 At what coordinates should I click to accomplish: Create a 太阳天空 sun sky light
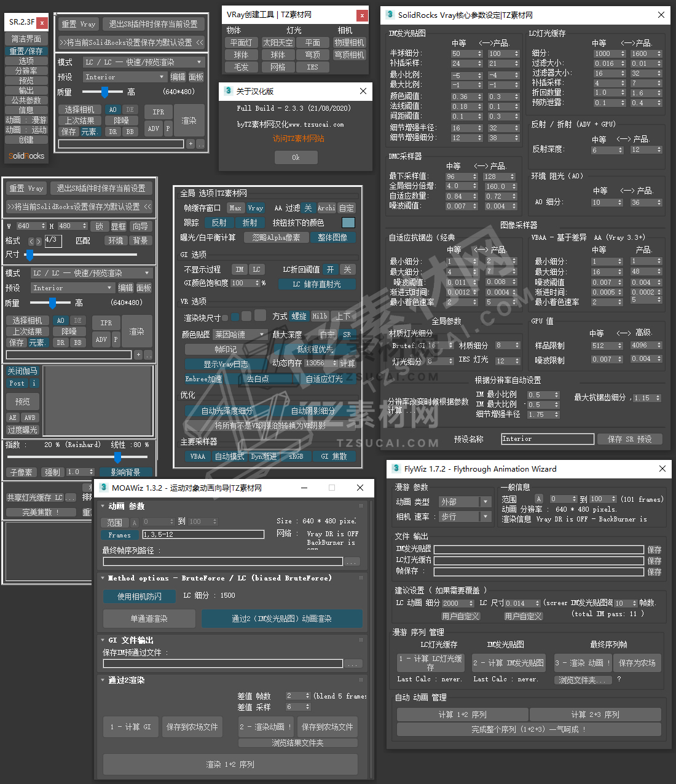[x=278, y=42]
